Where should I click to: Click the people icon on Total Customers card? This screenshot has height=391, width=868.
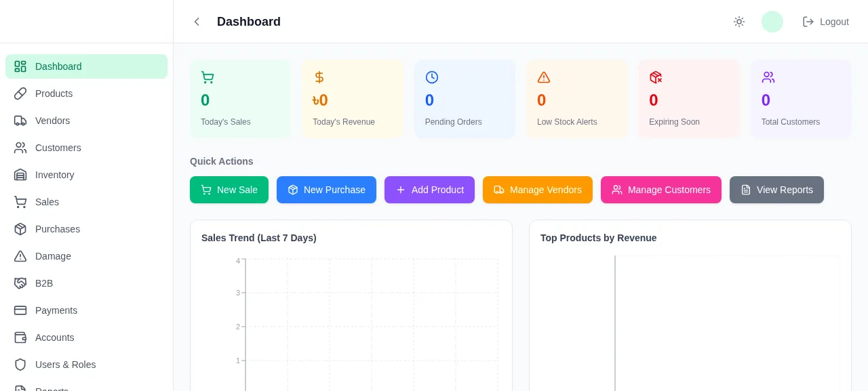point(768,77)
